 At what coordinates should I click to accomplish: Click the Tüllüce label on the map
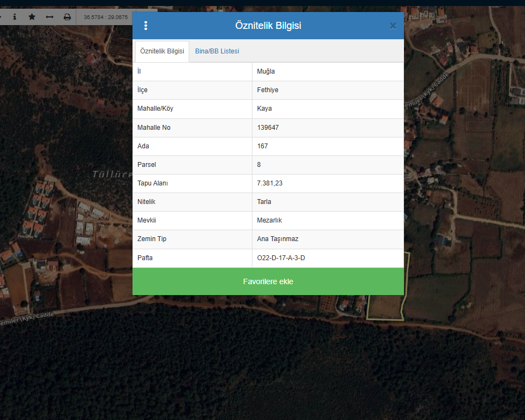click(x=112, y=175)
